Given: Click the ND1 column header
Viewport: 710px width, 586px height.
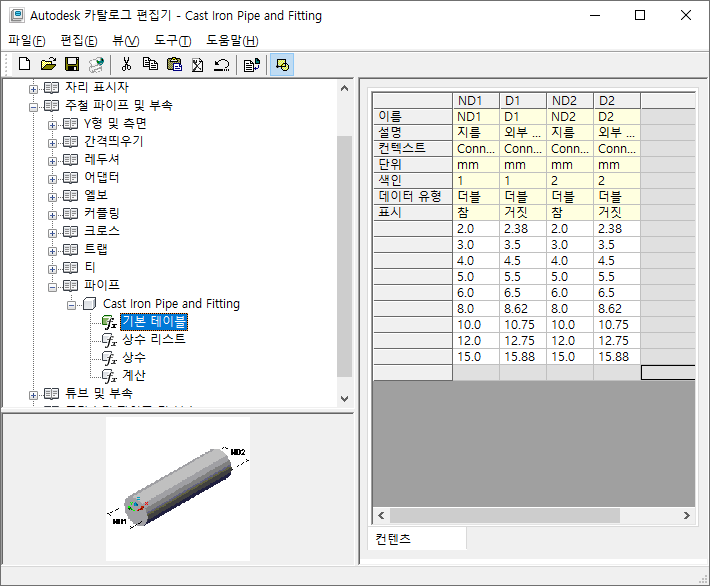Looking at the screenshot, I should 475,101.
